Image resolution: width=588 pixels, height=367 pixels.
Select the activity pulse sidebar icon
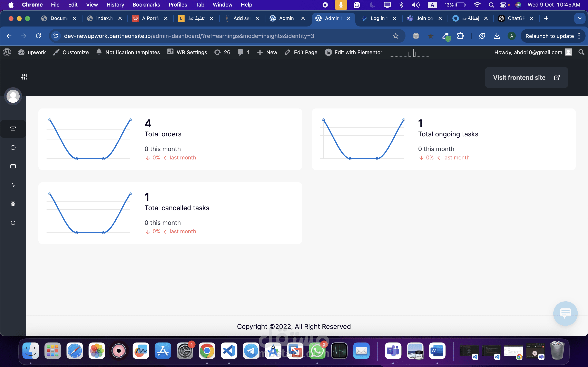(13, 185)
